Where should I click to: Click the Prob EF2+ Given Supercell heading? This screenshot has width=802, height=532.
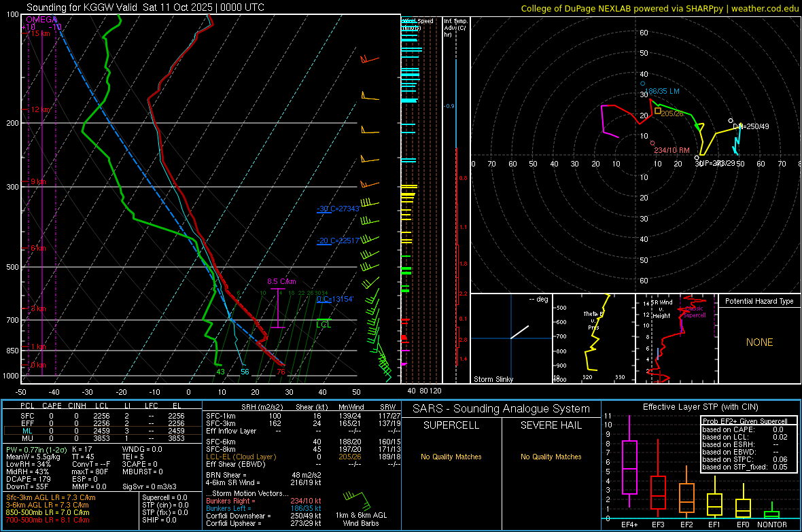745,421
